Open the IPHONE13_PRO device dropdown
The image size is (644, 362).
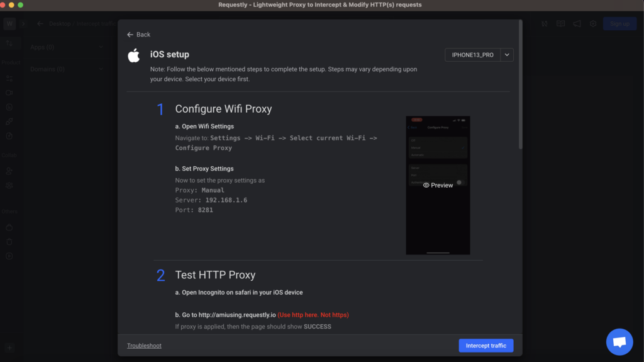point(473,55)
